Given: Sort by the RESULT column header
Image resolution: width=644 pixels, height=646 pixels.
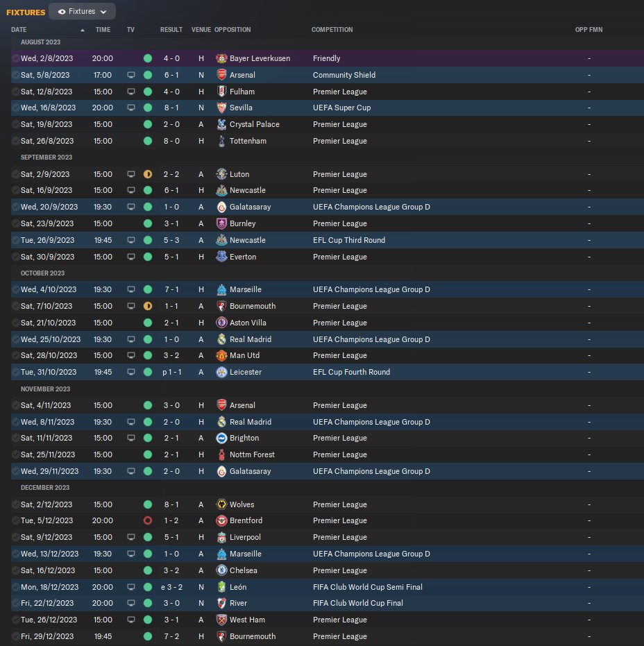Looking at the screenshot, I should [x=171, y=30].
